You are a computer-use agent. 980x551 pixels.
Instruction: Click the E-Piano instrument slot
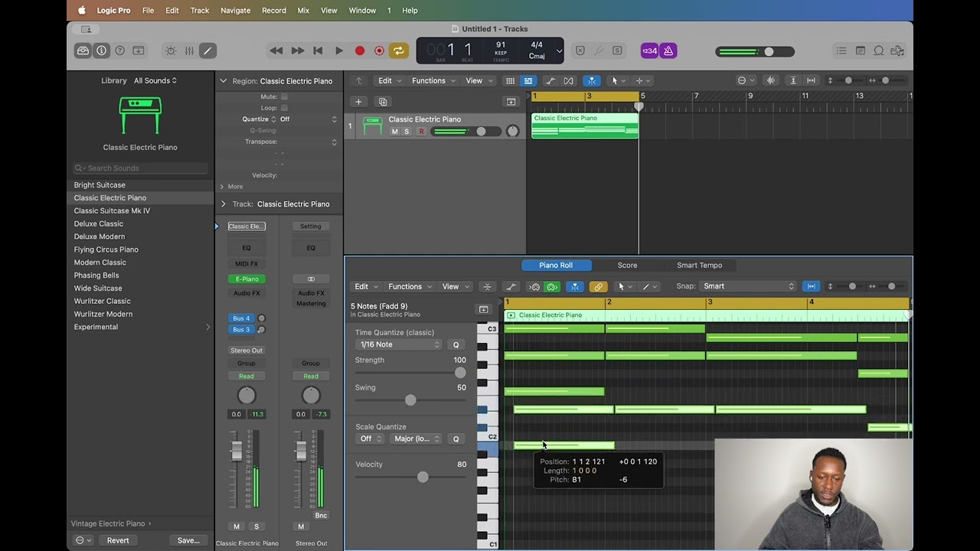(247, 279)
